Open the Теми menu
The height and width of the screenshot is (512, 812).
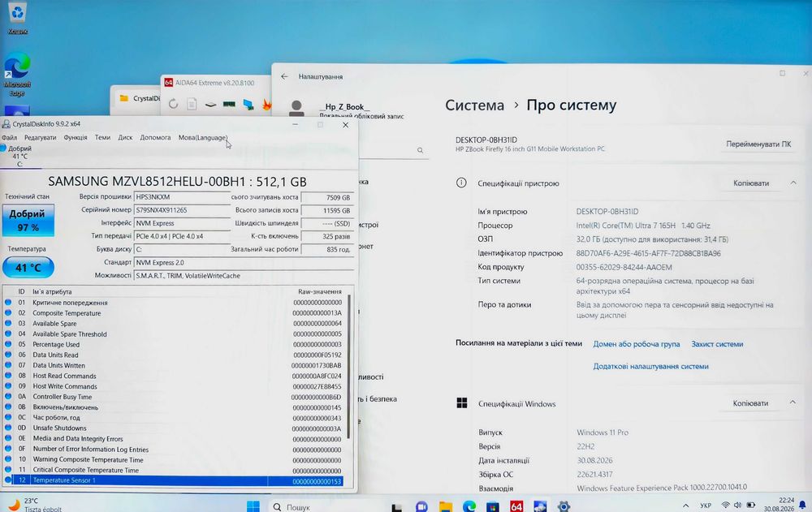tap(102, 138)
